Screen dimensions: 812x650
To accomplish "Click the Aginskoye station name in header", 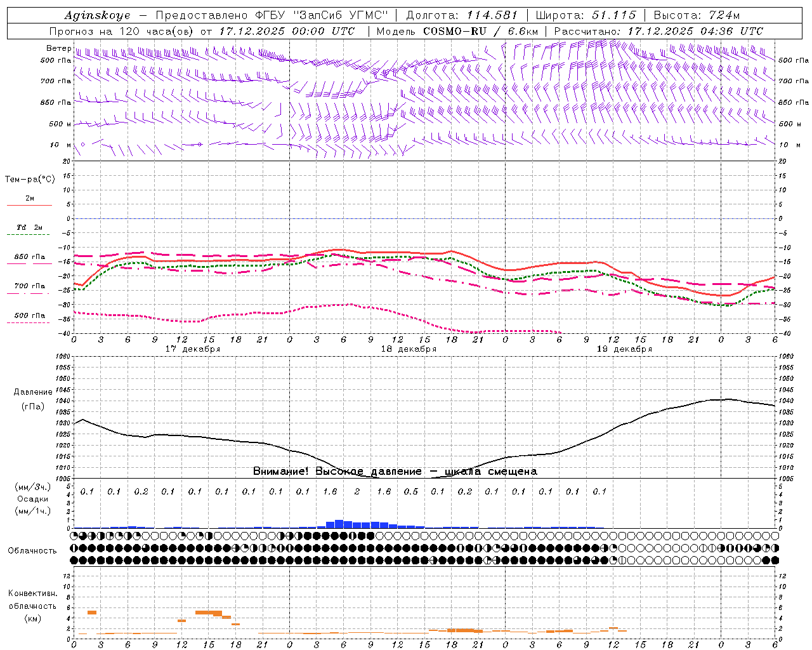I will [98, 15].
